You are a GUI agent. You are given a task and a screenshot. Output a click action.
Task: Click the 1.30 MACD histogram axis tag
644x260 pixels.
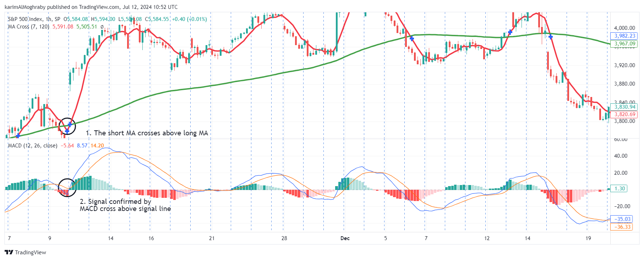620,189
